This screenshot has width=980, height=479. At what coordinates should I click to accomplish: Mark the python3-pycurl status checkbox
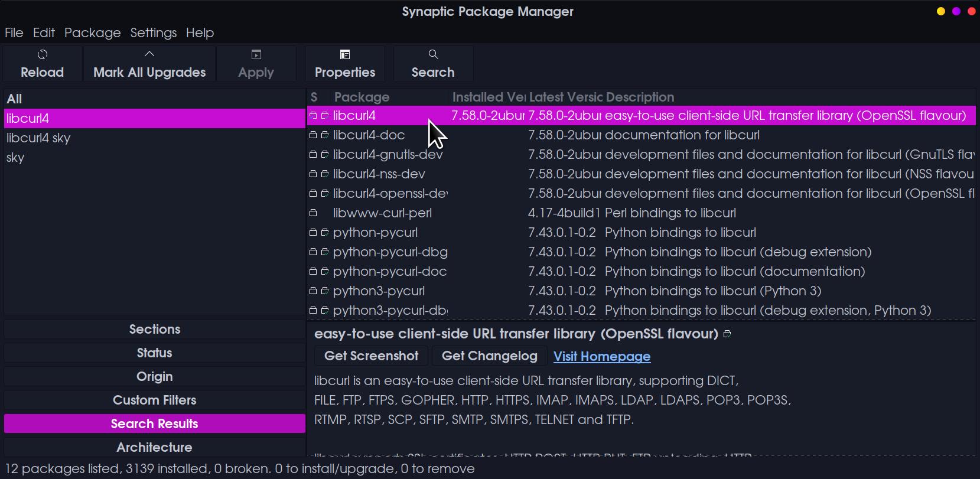pyautogui.click(x=313, y=291)
